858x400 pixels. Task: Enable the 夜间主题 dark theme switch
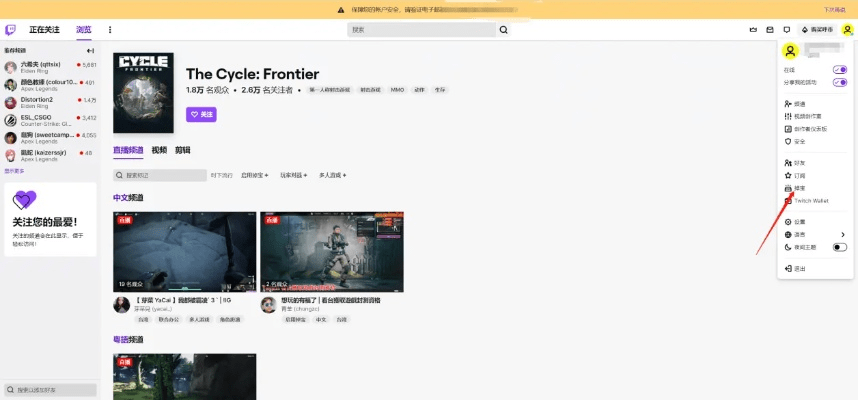[839, 247]
